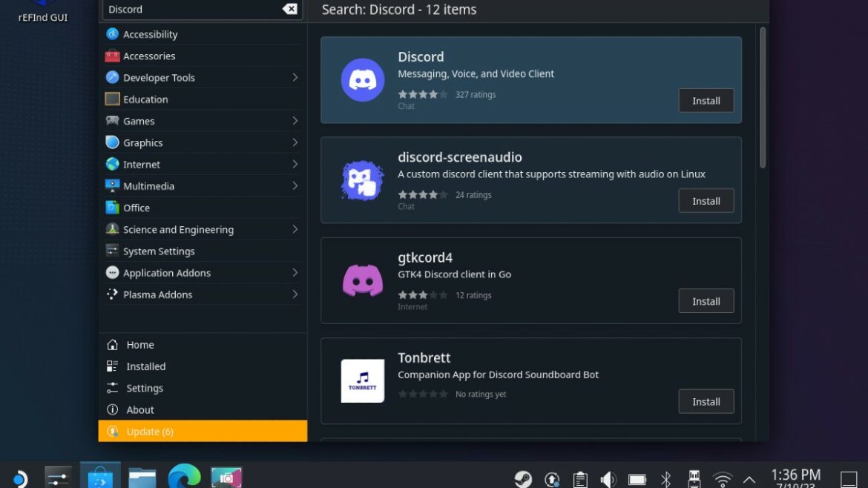Click the Steam tray icon
Screen dimensions: 868x488
tap(523, 479)
